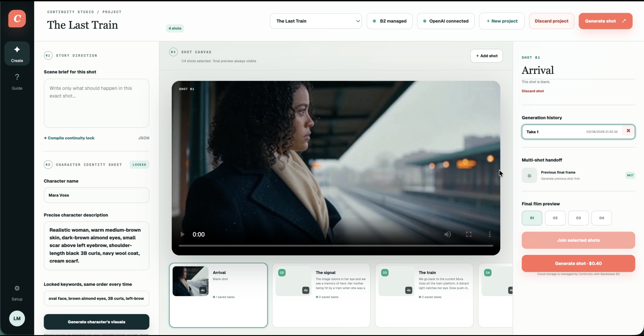644x336 pixels.
Task: Toggle shot 03 in final film preview
Action: [x=579, y=218]
